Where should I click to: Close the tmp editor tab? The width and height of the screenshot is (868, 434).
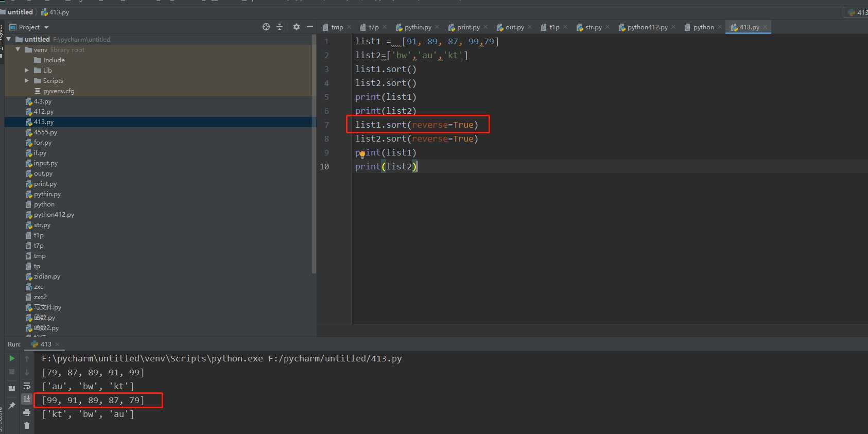349,27
